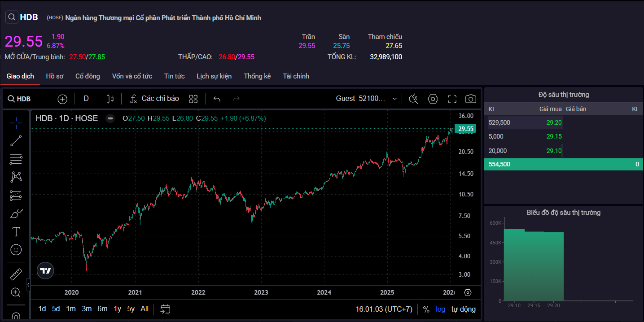Open the Hồ sơ tab

55,76
